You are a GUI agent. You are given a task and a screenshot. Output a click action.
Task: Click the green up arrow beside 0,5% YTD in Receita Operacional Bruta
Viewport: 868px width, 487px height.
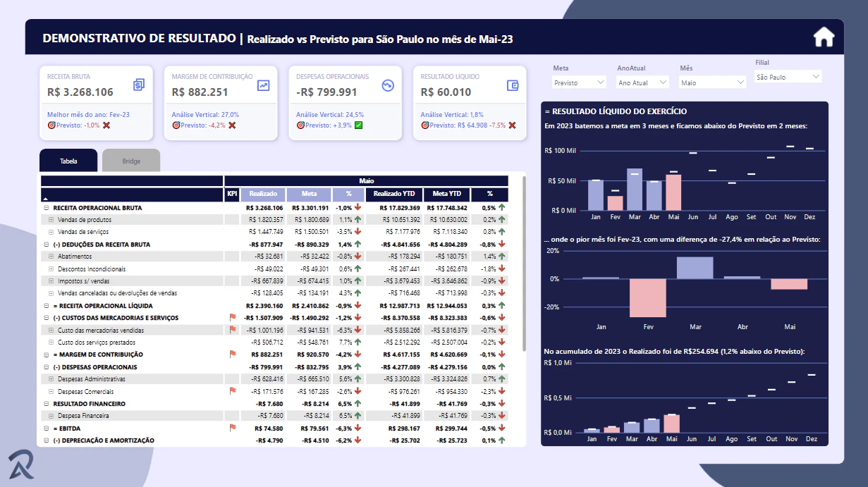tap(501, 208)
